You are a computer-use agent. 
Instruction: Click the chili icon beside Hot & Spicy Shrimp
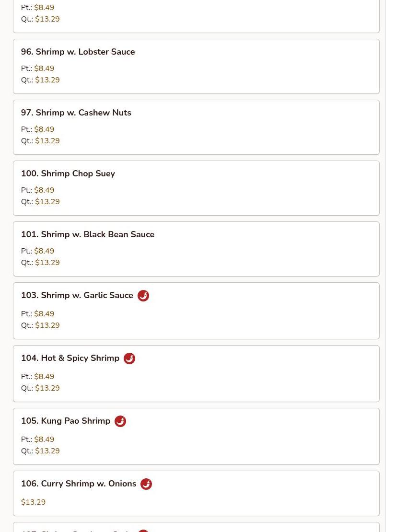tap(129, 359)
